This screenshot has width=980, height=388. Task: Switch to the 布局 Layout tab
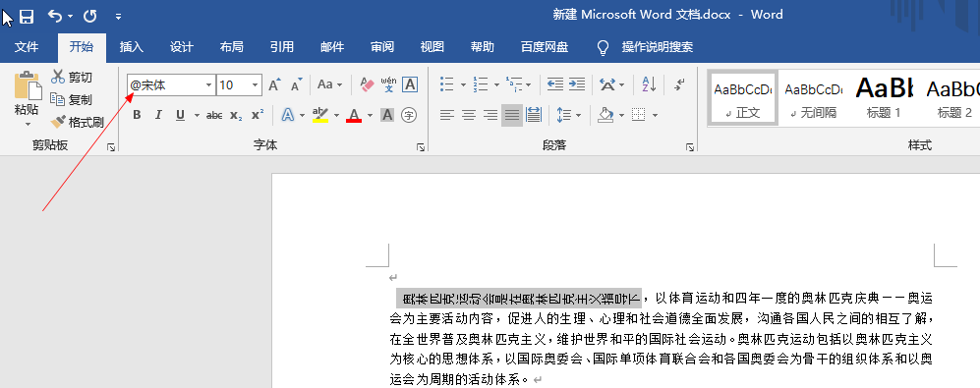coord(232,47)
